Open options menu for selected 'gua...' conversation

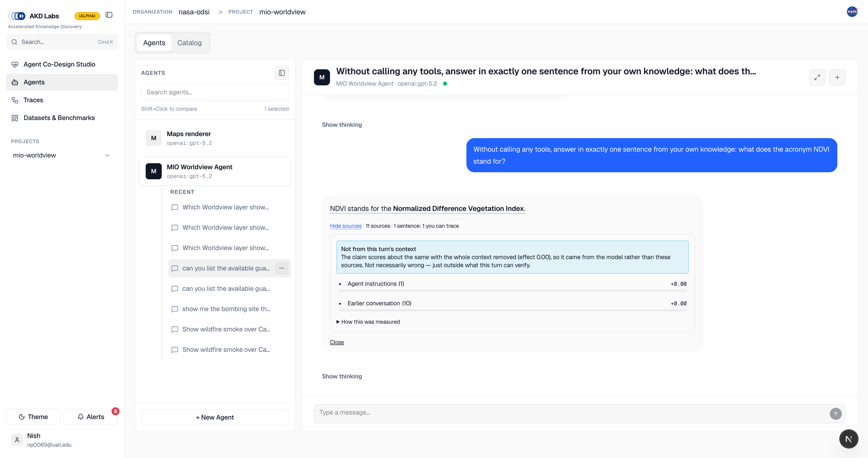pos(282,268)
